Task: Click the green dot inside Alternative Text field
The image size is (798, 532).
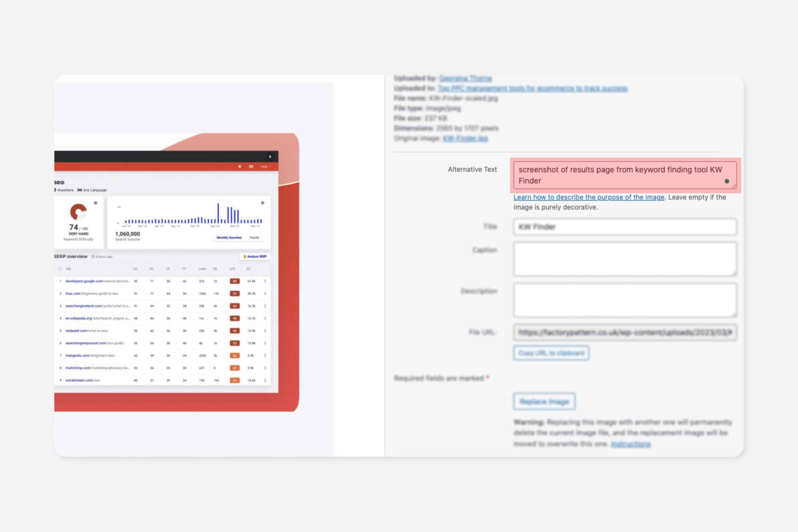Action: [x=727, y=181]
